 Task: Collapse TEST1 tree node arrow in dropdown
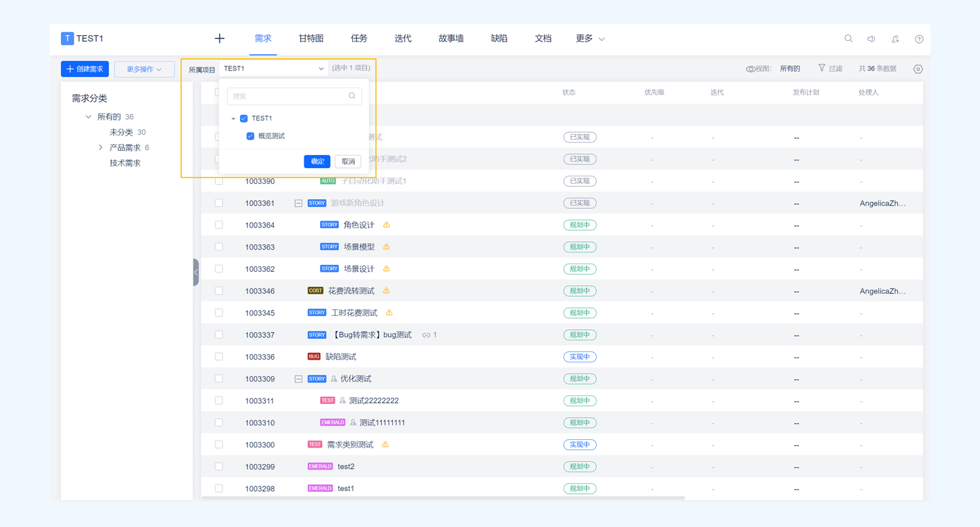(x=233, y=118)
